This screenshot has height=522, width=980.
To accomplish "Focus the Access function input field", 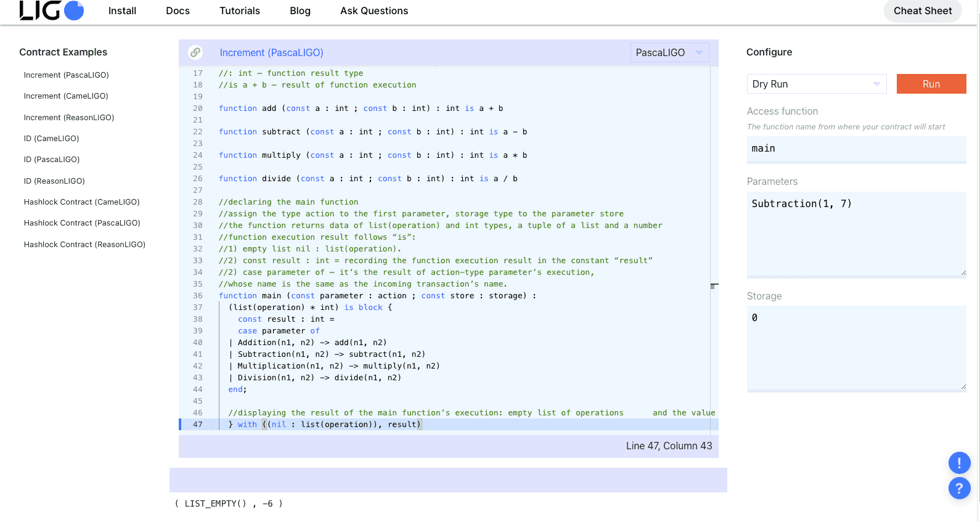I will click(855, 149).
